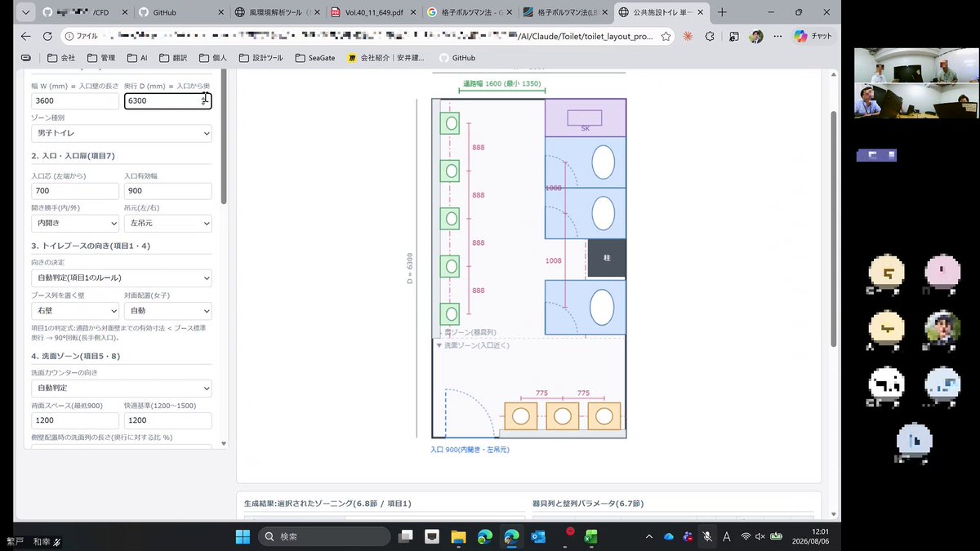Screen dimensions: 980x551
Task: Click the SK sink room in the layout
Action: tap(585, 118)
